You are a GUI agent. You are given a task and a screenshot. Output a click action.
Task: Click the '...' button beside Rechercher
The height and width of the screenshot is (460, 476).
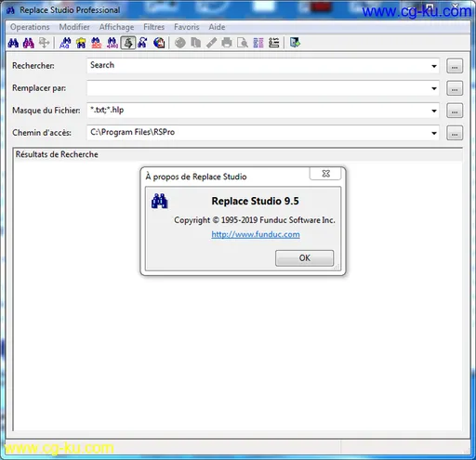(x=455, y=66)
